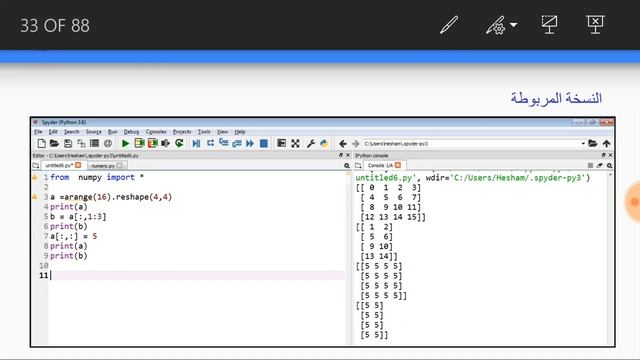Click code line a[:,:] = 5
The width and height of the screenshot is (640, 360).
(x=73, y=236)
